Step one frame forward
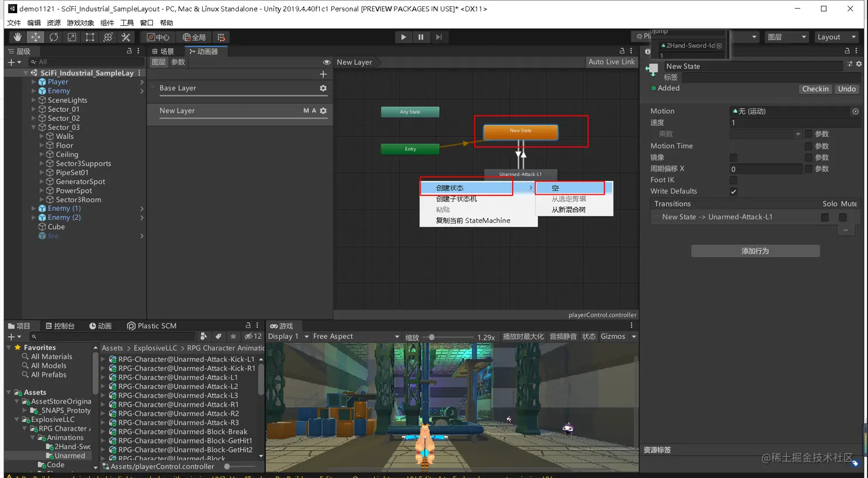 pos(439,37)
